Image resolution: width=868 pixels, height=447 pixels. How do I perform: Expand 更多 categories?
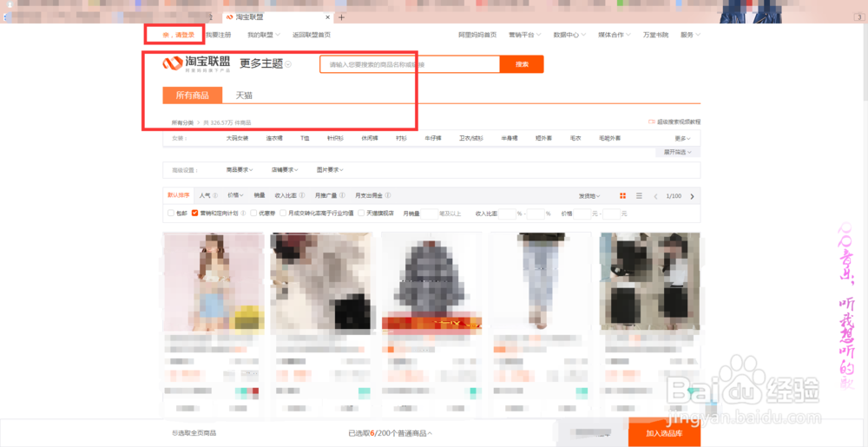pos(683,138)
